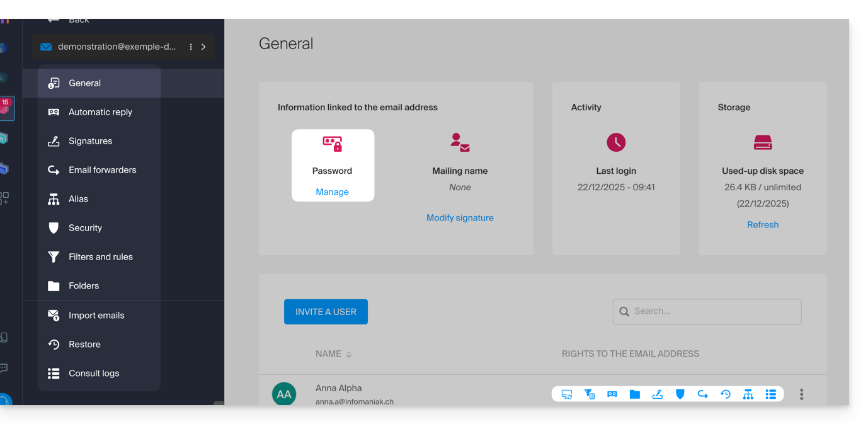Screen dimensions: 868x424
Task: Open three-dot menu for demonstration email address
Action: pos(191,47)
